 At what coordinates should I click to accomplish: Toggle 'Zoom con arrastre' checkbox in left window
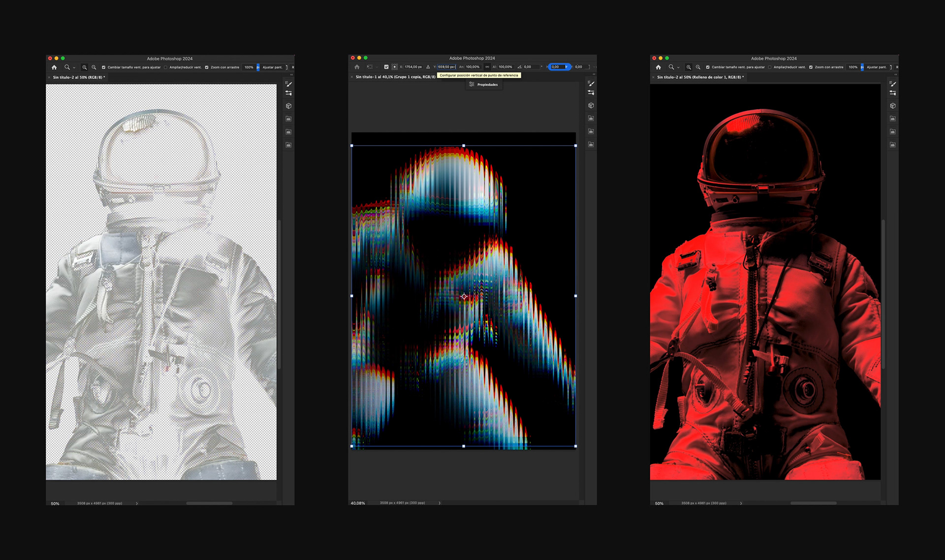207,67
